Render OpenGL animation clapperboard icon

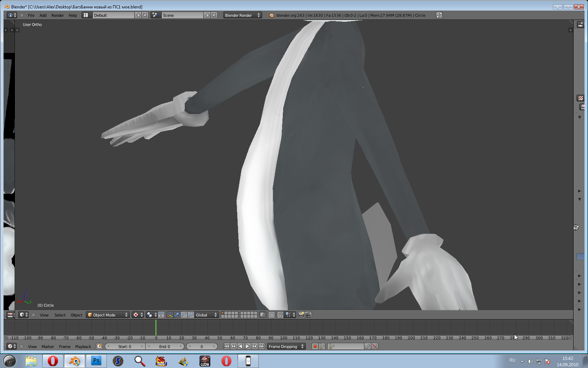(x=308, y=315)
